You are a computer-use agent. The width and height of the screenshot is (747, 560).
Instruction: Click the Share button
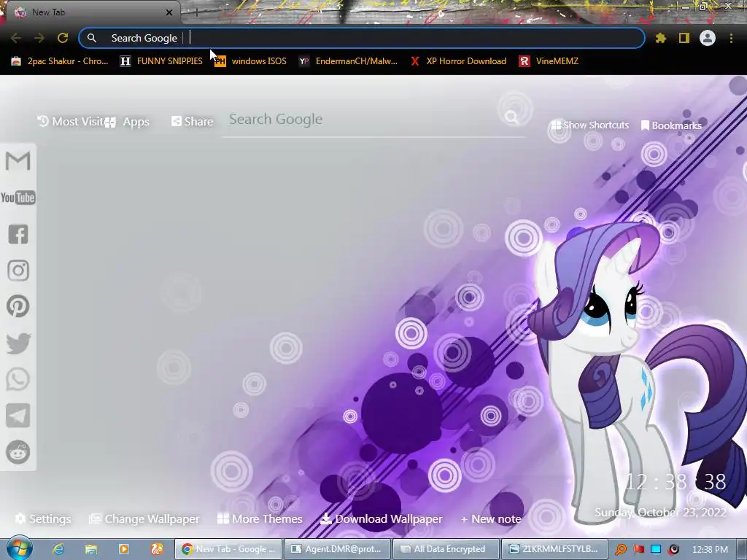pyautogui.click(x=192, y=122)
